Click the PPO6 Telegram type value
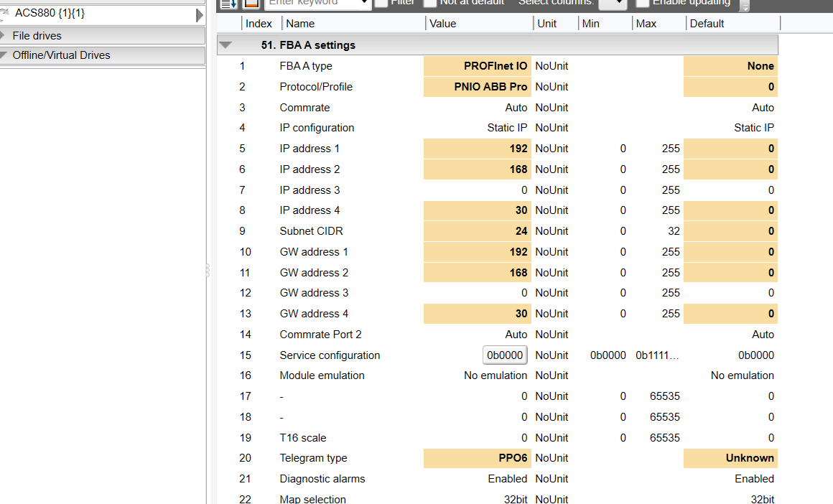833x504 pixels. click(x=478, y=458)
